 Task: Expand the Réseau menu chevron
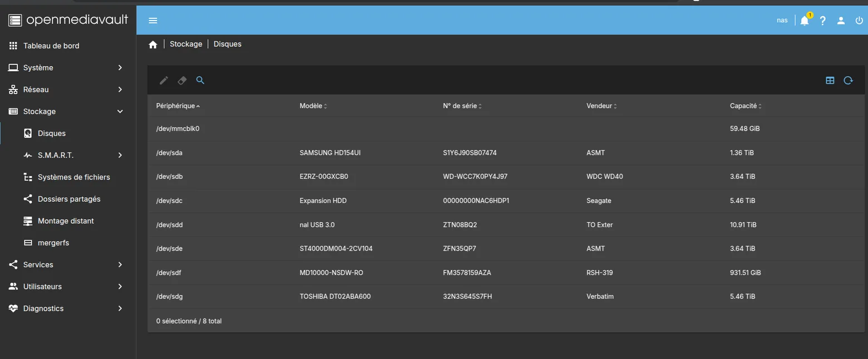coord(120,89)
